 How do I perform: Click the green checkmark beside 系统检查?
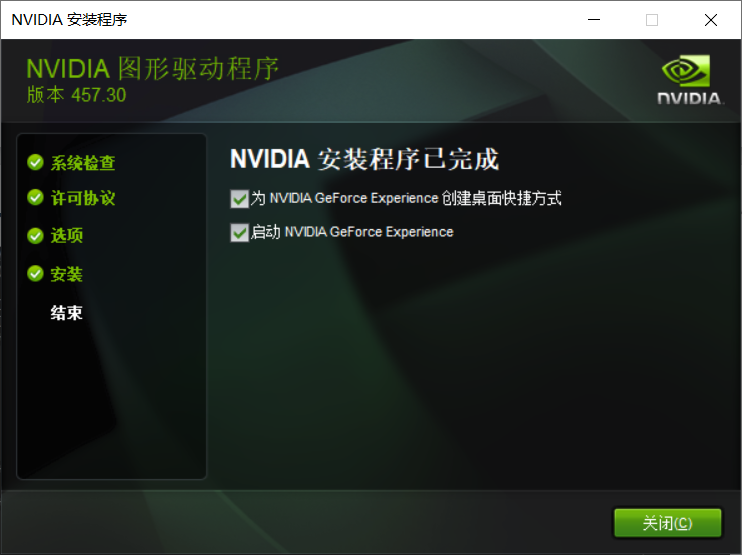pos(35,162)
